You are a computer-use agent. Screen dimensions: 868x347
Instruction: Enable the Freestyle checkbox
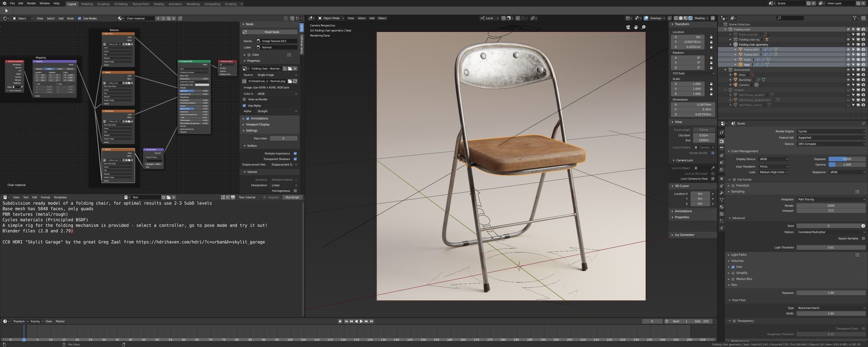coord(733,185)
